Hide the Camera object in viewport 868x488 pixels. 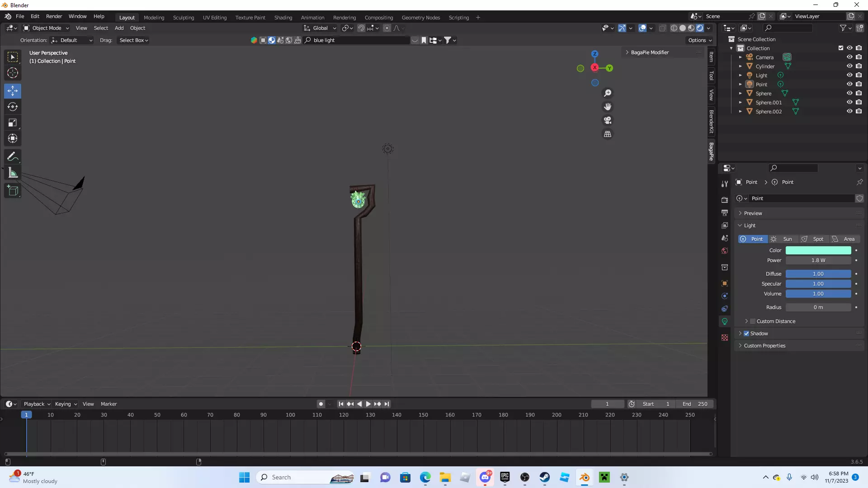(849, 57)
